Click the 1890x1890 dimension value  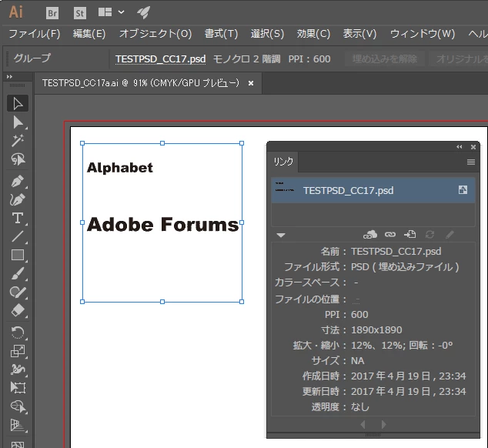376,330
